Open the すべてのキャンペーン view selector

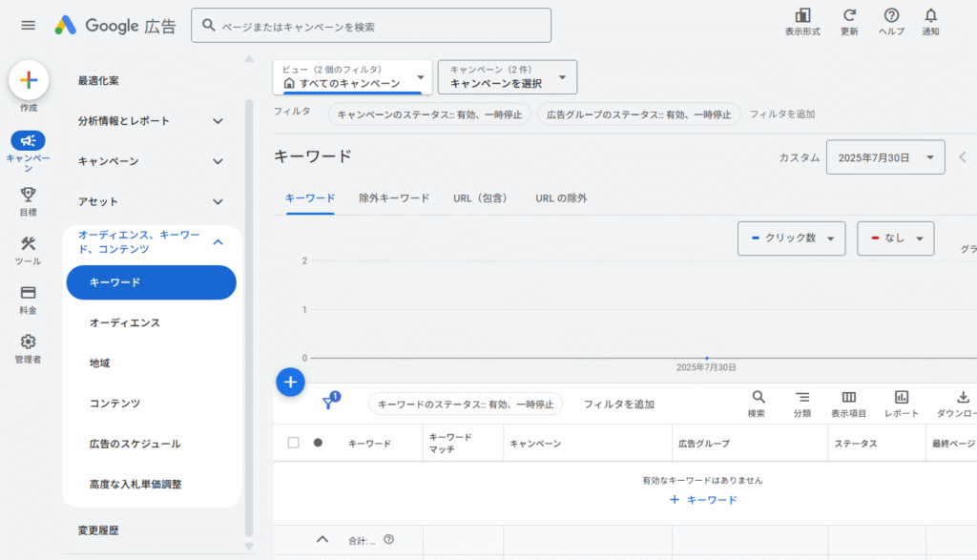coord(351,83)
